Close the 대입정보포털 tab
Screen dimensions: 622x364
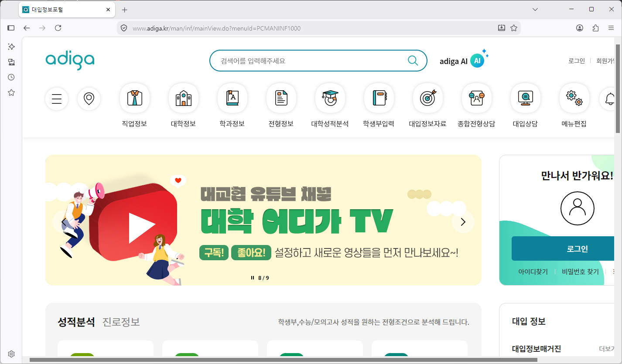(108, 10)
